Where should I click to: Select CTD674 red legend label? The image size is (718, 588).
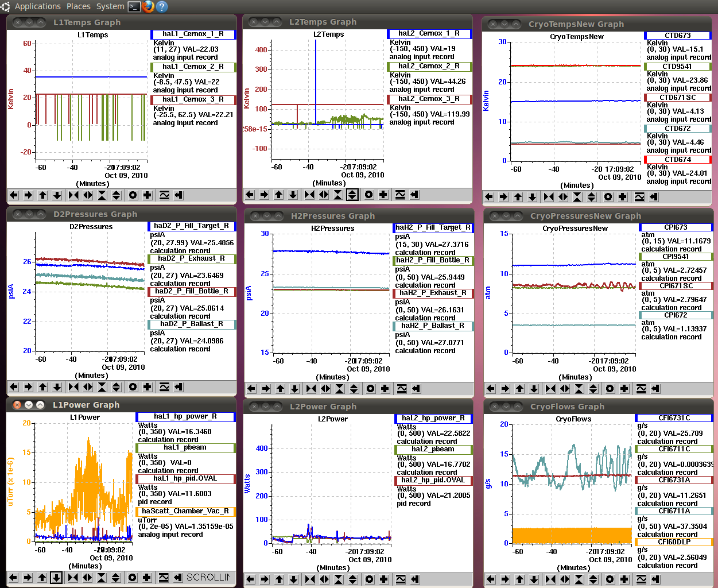click(x=678, y=160)
